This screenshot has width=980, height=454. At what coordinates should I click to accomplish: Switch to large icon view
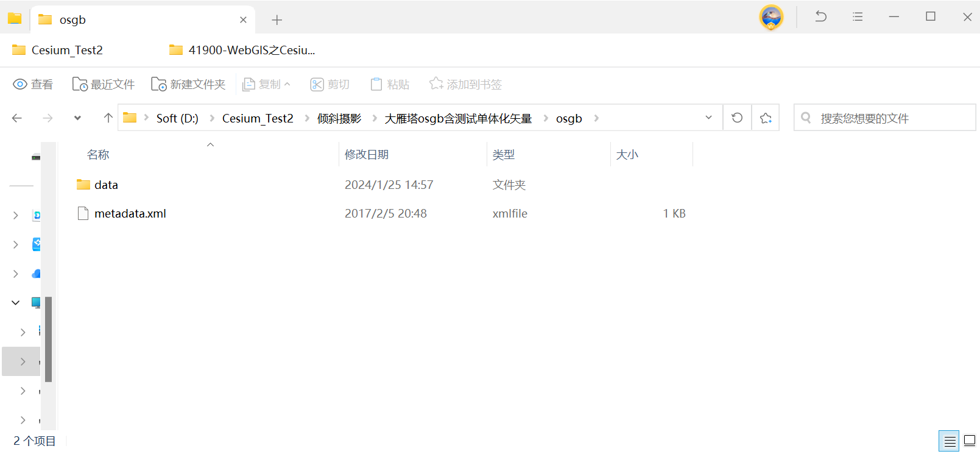tap(970, 441)
